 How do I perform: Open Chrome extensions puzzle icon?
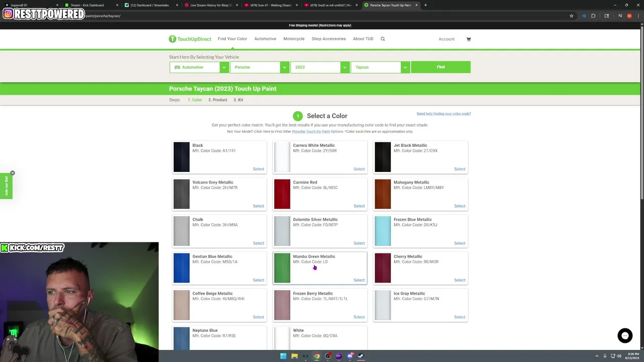[593, 16]
